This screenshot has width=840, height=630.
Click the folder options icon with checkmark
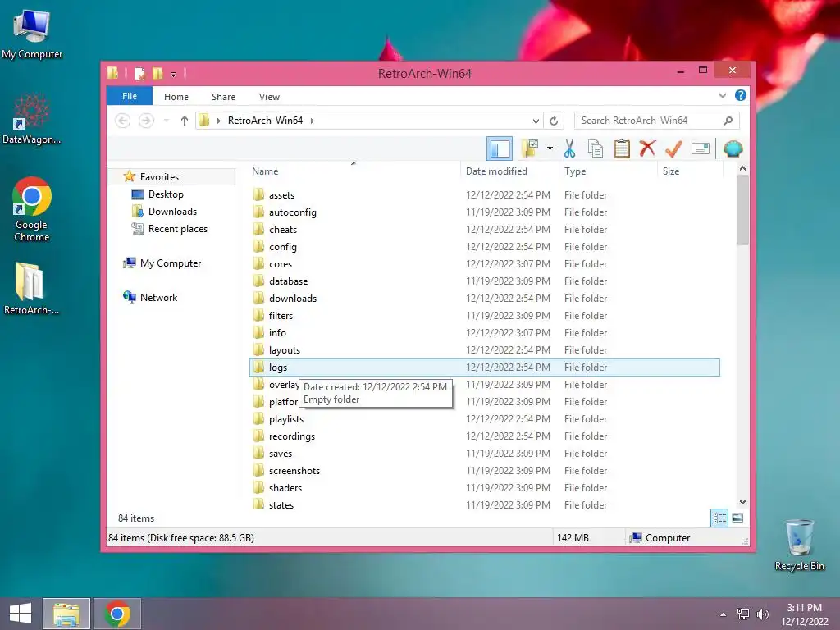pyautogui.click(x=530, y=148)
